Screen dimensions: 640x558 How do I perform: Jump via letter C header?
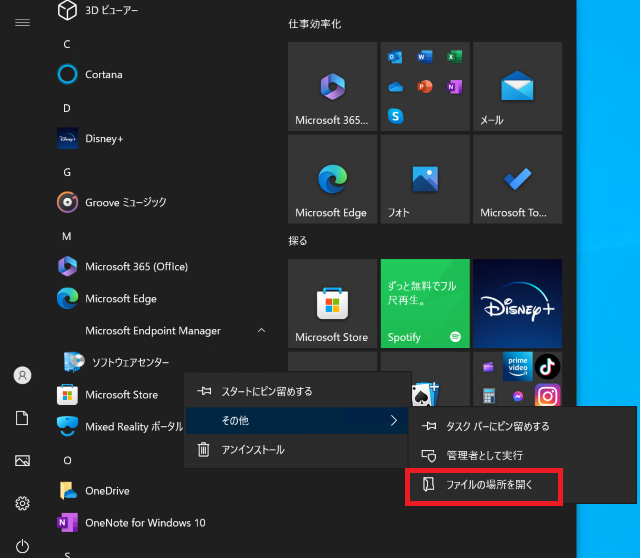67,44
